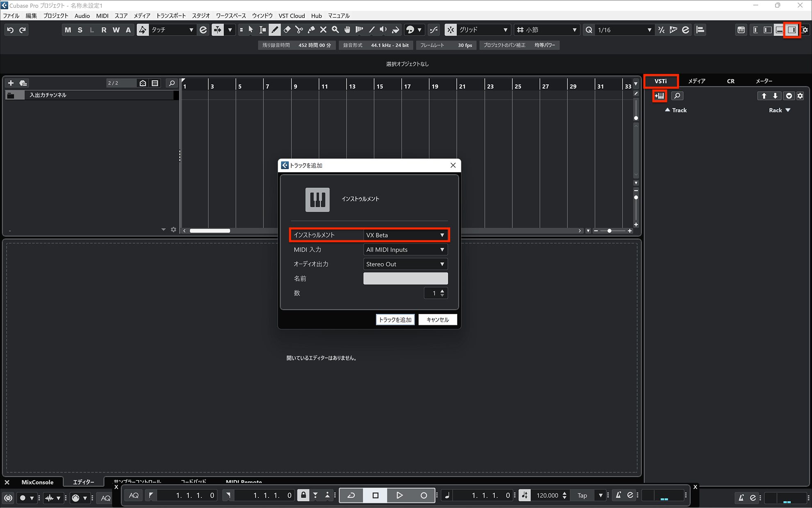Toggle the tempo track lock button
The width and height of the screenshot is (812, 508).
[303, 495]
